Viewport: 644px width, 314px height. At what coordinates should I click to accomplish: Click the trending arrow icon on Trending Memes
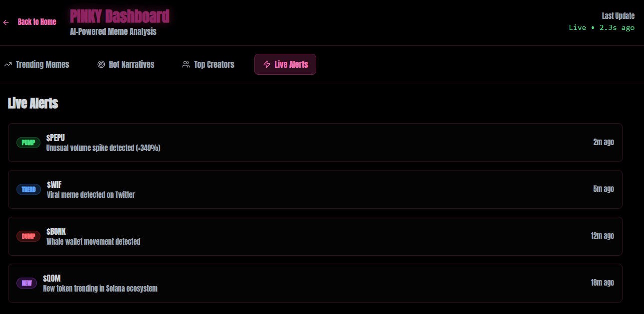point(8,64)
